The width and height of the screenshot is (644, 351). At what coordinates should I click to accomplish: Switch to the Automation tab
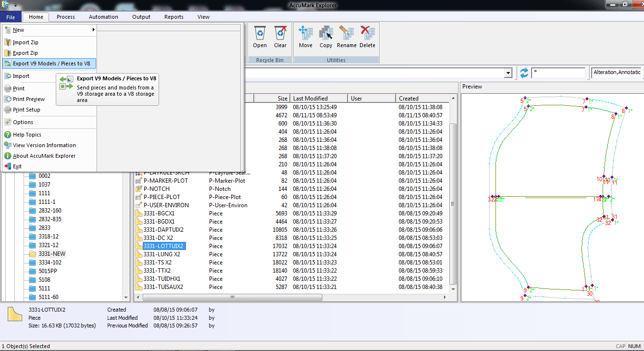pyautogui.click(x=103, y=17)
